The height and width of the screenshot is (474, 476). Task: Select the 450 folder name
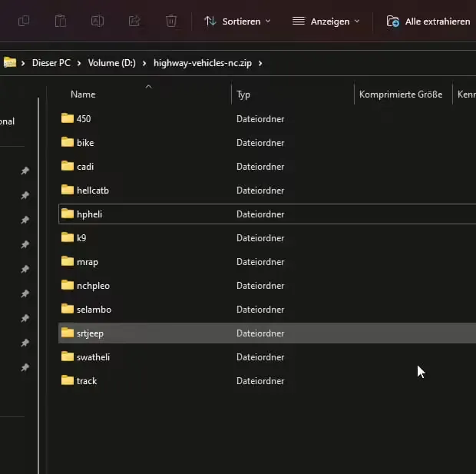pos(84,119)
